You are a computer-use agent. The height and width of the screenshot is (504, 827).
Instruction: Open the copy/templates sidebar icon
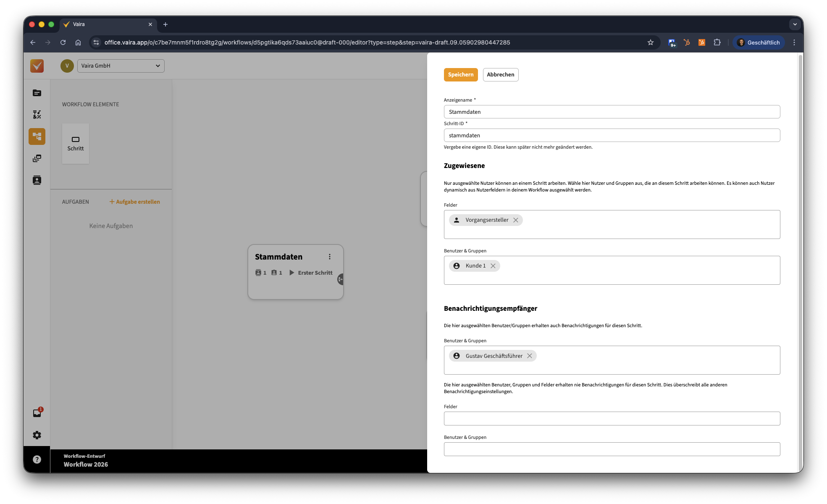[37, 158]
